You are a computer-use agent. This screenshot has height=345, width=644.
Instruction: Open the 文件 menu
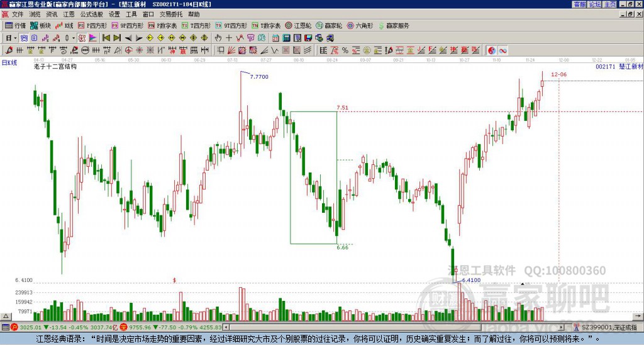[18, 14]
